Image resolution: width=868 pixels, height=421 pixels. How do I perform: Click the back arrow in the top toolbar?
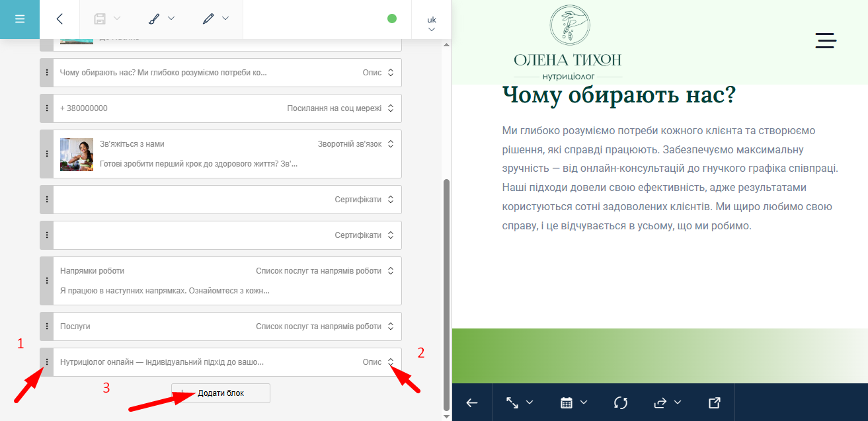tap(59, 19)
